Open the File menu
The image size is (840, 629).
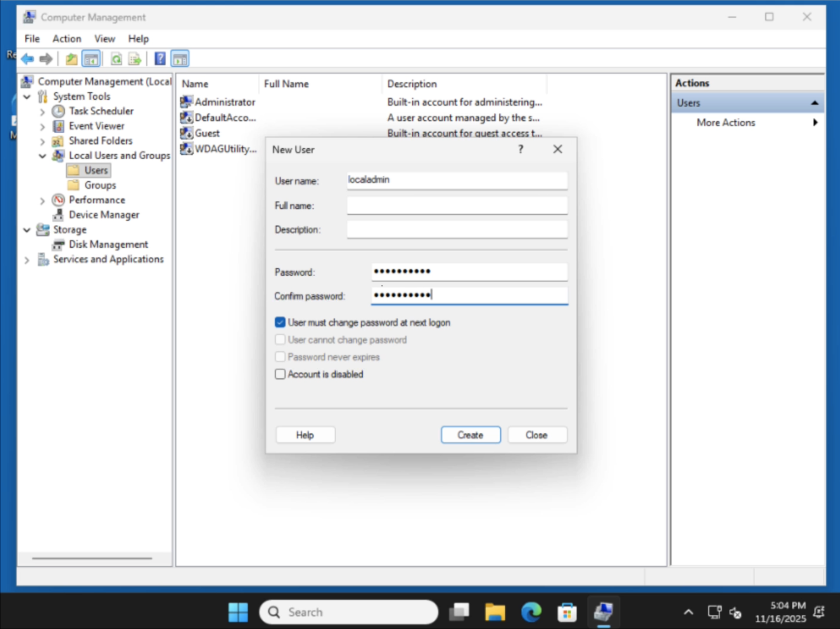(32, 39)
